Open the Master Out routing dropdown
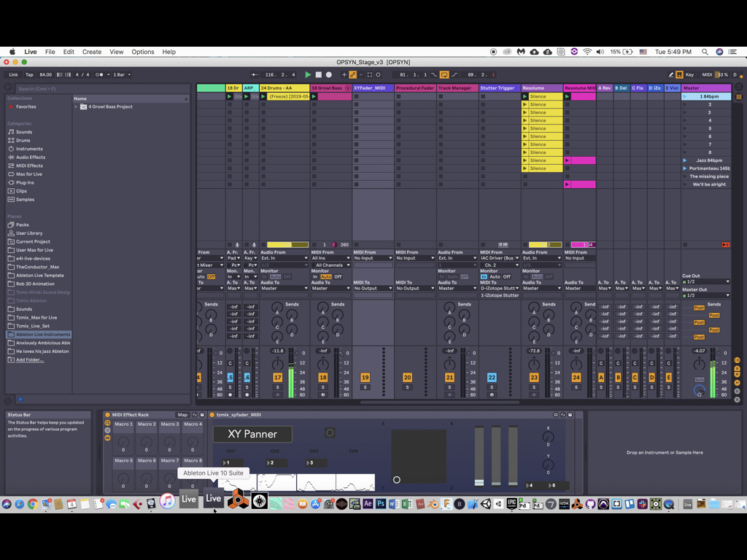The width and height of the screenshot is (747, 560). [705, 295]
